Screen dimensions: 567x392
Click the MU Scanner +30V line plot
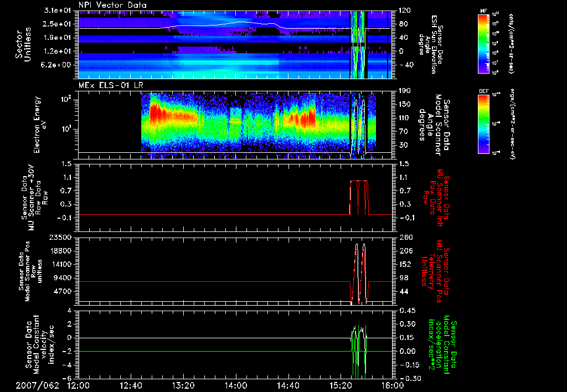pyautogui.click(x=235, y=198)
